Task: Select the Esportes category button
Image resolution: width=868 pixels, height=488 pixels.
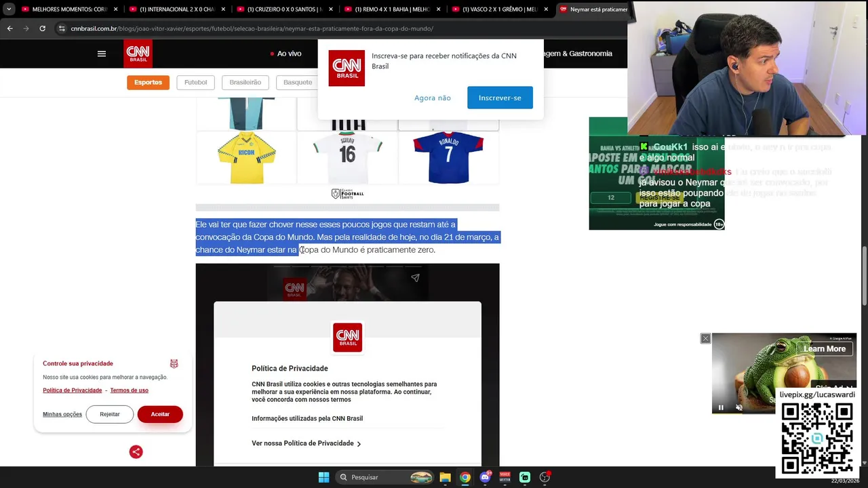Action: pyautogui.click(x=148, y=83)
